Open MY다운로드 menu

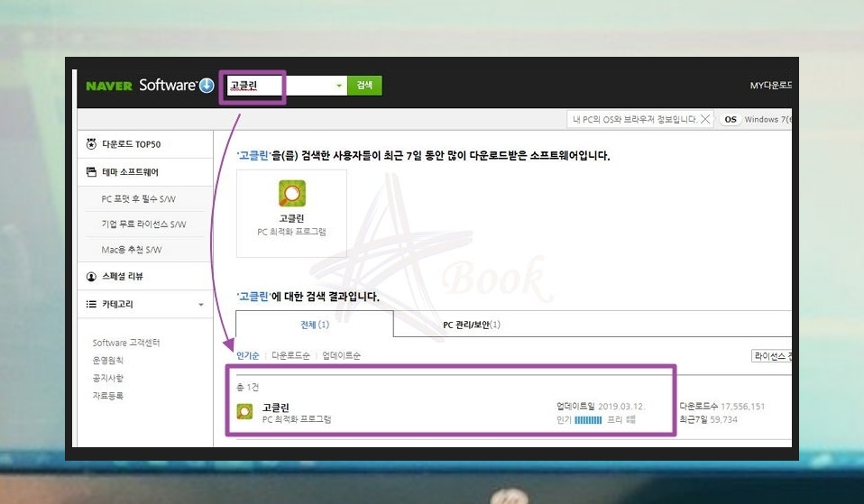click(770, 86)
